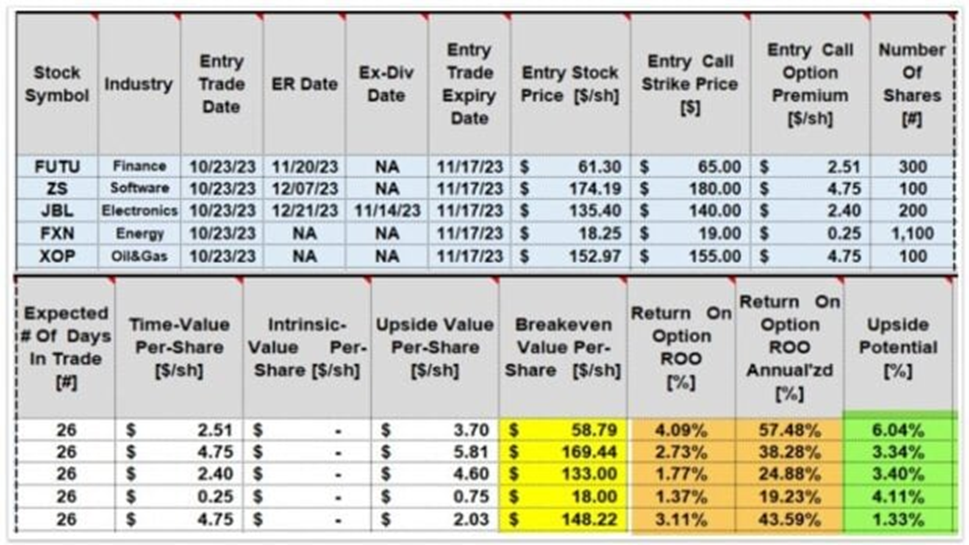Select the ZS Software industry cell
This screenshot has width=969, height=545.
coord(140,188)
